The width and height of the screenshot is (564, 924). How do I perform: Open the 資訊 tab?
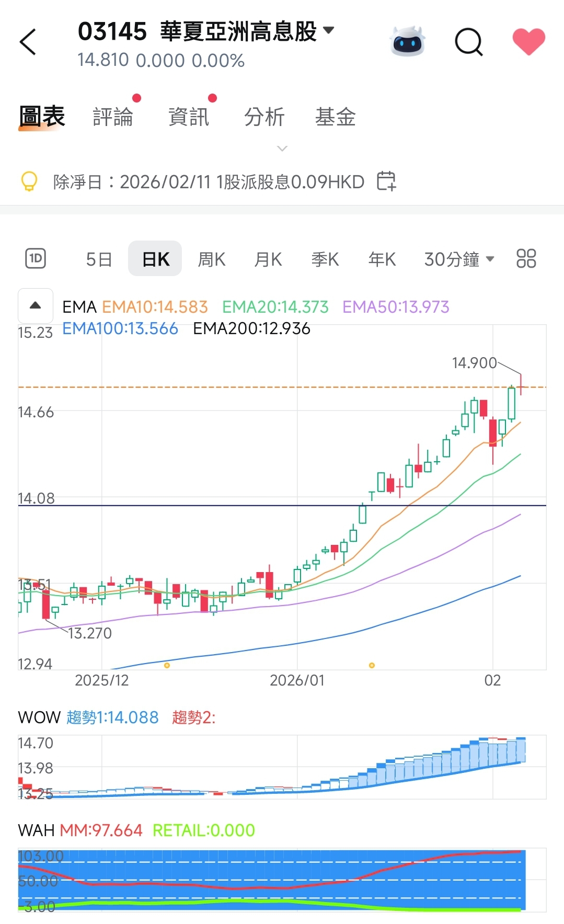(x=189, y=117)
